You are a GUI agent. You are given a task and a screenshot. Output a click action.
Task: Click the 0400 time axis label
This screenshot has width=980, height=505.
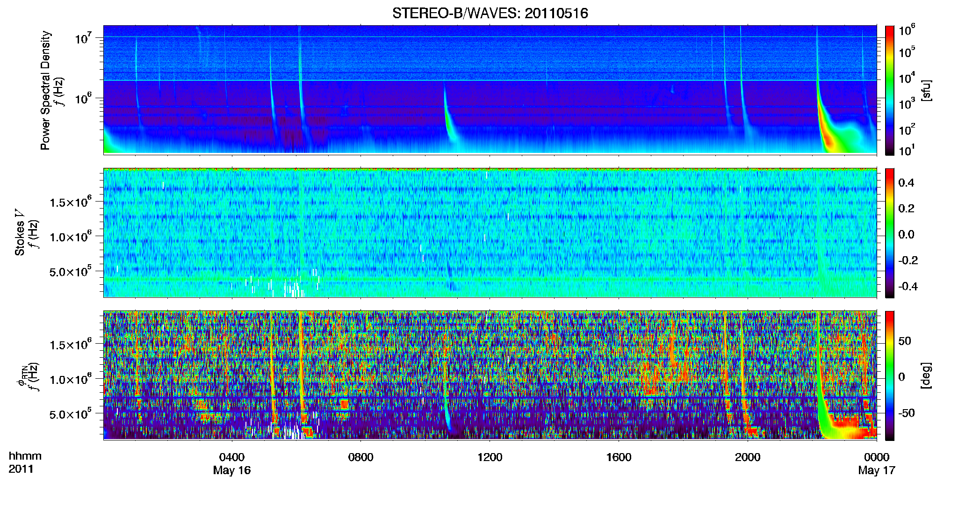232,457
